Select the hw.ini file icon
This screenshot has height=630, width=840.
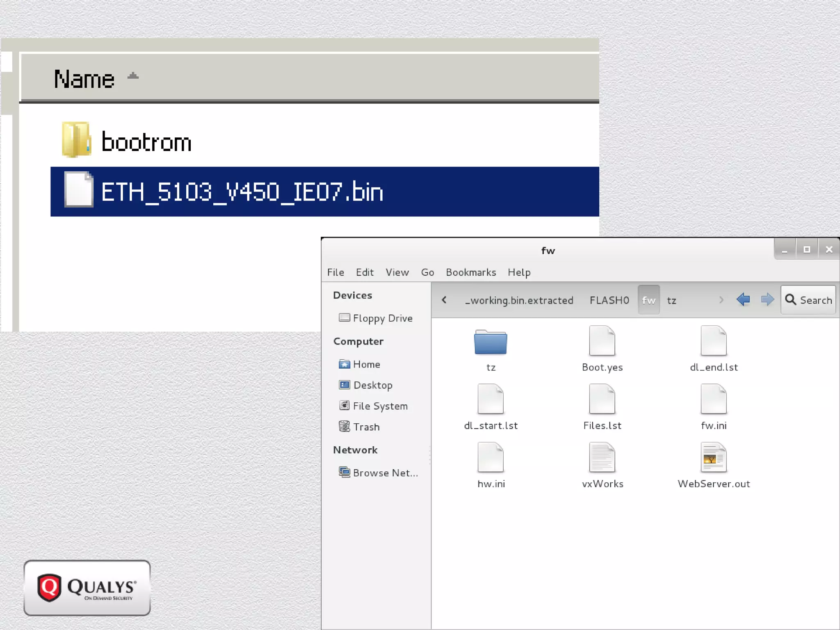pos(490,457)
